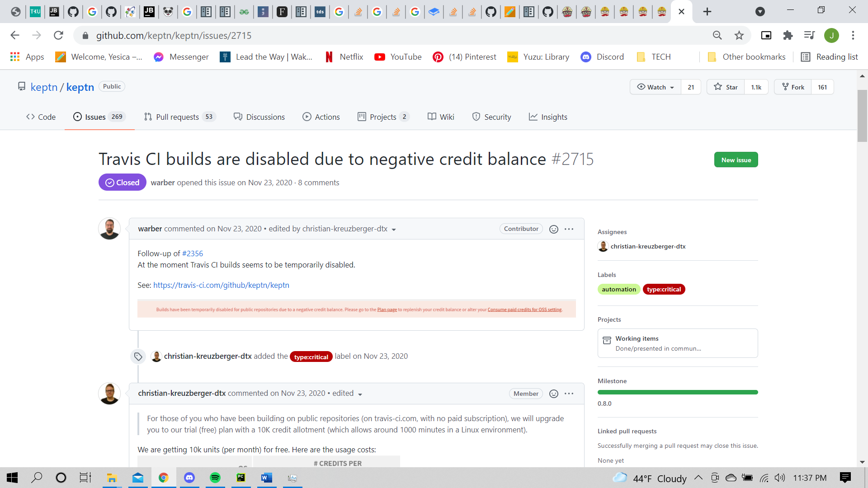Reload the page with the refresh icon
The height and width of the screenshot is (488, 868).
[x=58, y=35]
